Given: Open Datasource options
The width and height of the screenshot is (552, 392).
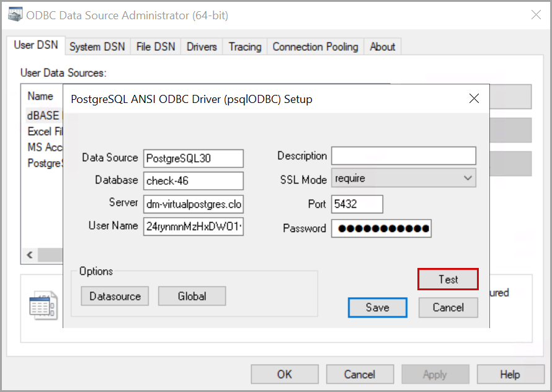Looking at the screenshot, I should click(x=115, y=296).
